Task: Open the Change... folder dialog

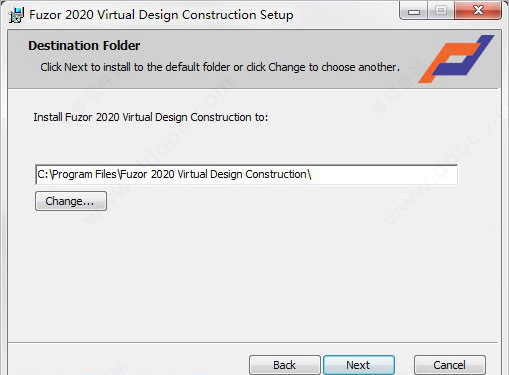Action: [71, 201]
